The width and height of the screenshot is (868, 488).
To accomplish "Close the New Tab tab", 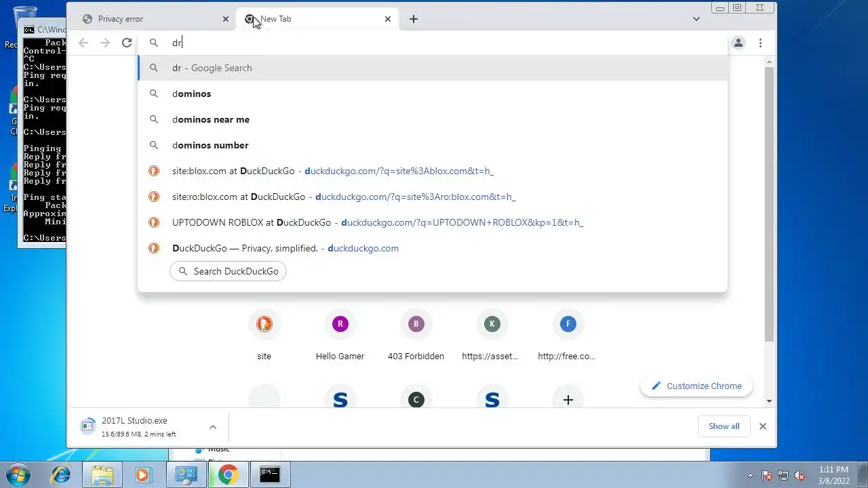I will pos(388,19).
